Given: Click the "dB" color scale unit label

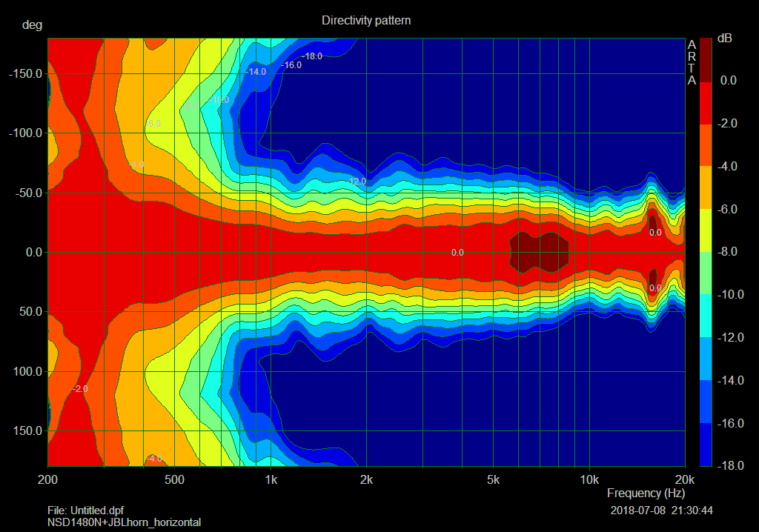Looking at the screenshot, I should (x=725, y=39).
